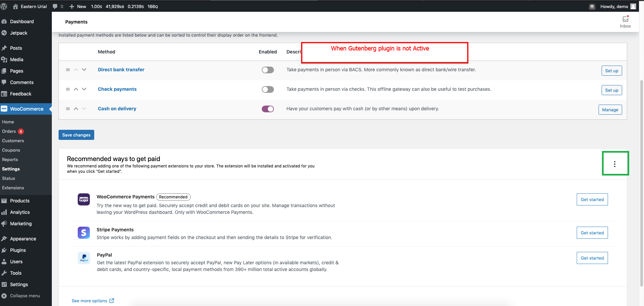Click Get started for Stripe Payments
644x306 pixels.
(x=592, y=232)
